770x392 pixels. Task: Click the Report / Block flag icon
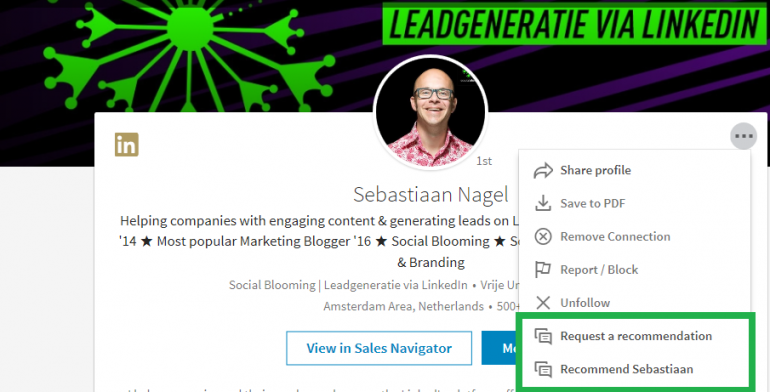(x=543, y=270)
